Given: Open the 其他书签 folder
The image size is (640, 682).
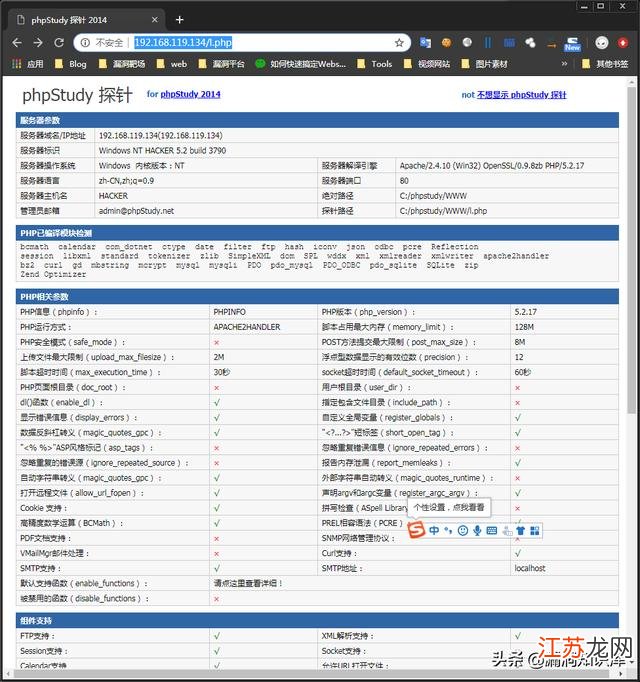Looking at the screenshot, I should 605,64.
